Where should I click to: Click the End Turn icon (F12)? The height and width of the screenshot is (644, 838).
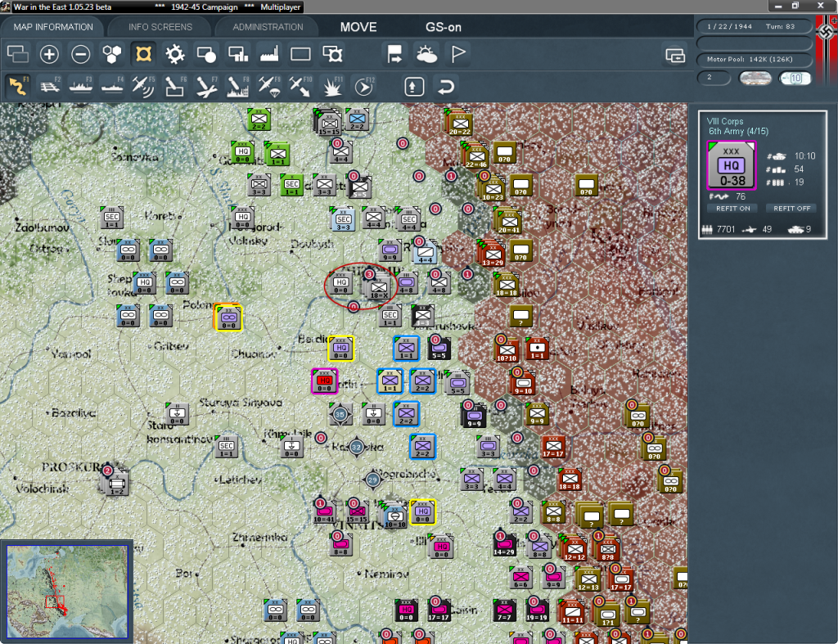pos(364,87)
